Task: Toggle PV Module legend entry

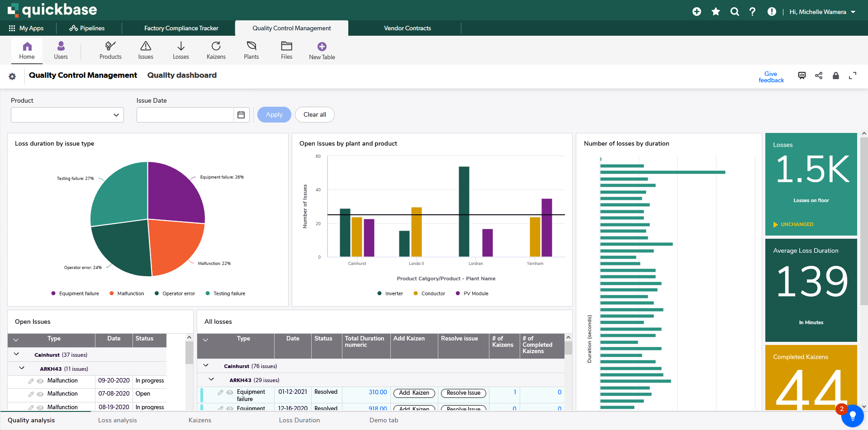Action: coord(472,293)
